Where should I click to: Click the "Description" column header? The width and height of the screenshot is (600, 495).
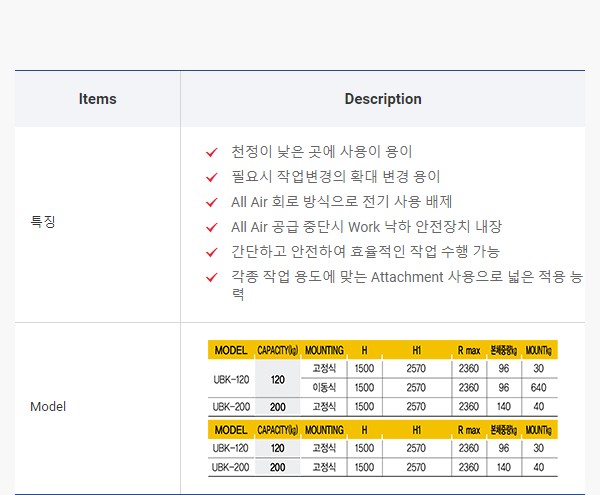pos(383,99)
